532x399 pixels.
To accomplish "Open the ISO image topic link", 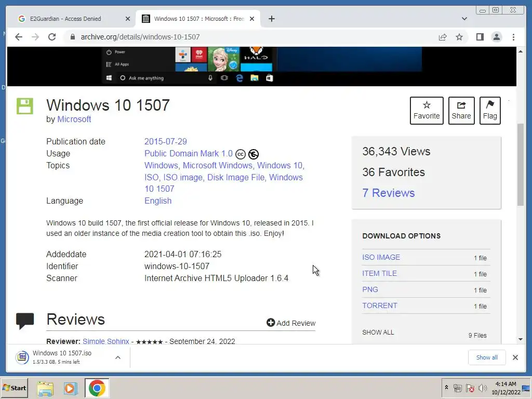I will coord(183,178).
